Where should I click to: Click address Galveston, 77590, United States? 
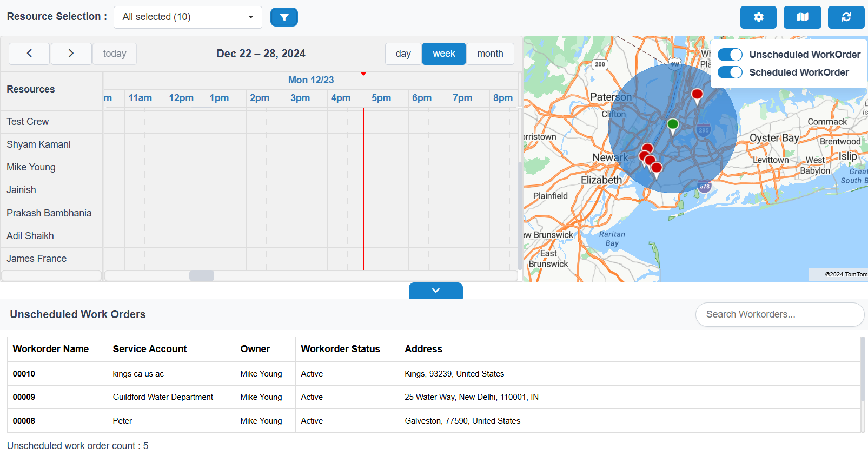462,421
